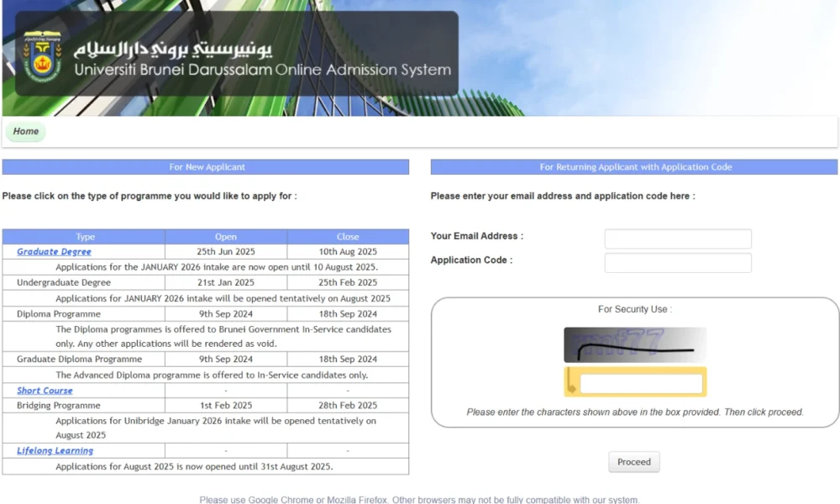This screenshot has height=504, width=840.
Task: Select the Bridging Programme row label
Action: click(x=59, y=406)
